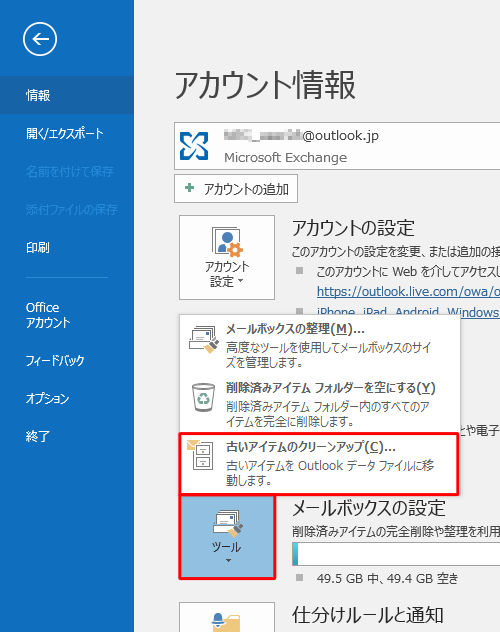Open the 開く/エクスポート menu item
The height and width of the screenshot is (632, 500).
pyautogui.click(x=66, y=133)
